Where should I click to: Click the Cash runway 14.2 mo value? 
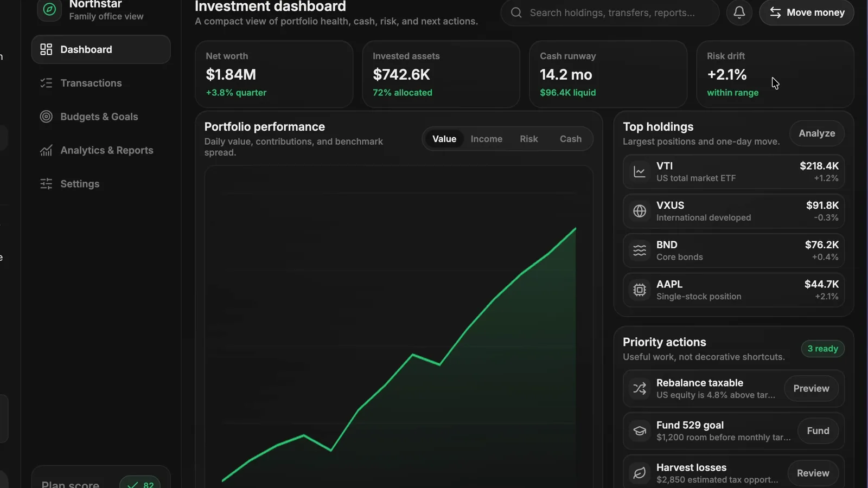click(566, 74)
